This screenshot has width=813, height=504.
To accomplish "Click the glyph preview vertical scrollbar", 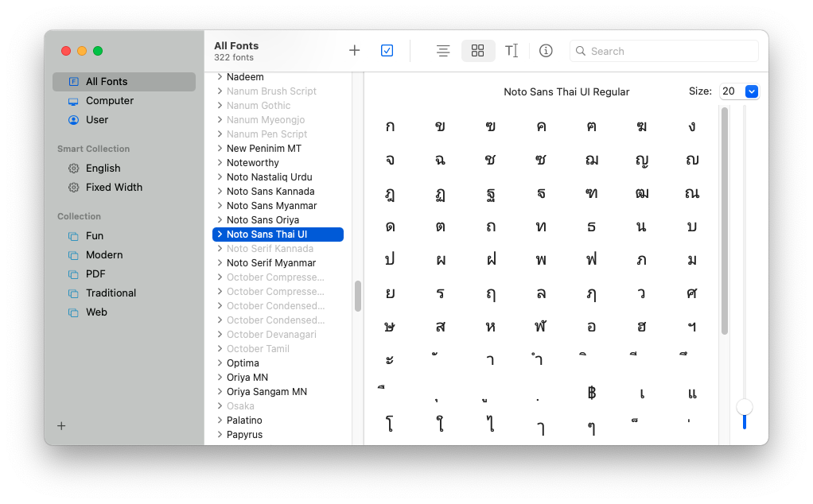I will [x=725, y=221].
